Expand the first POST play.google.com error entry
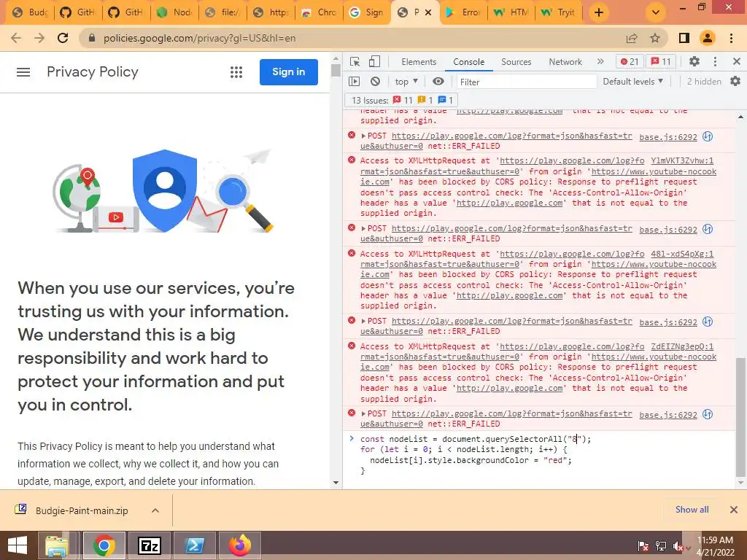 point(363,136)
